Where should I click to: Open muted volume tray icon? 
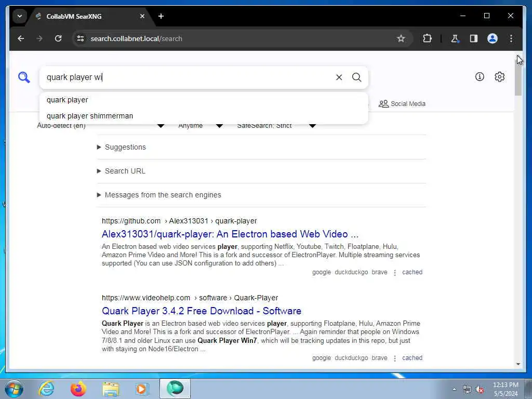tap(480, 390)
